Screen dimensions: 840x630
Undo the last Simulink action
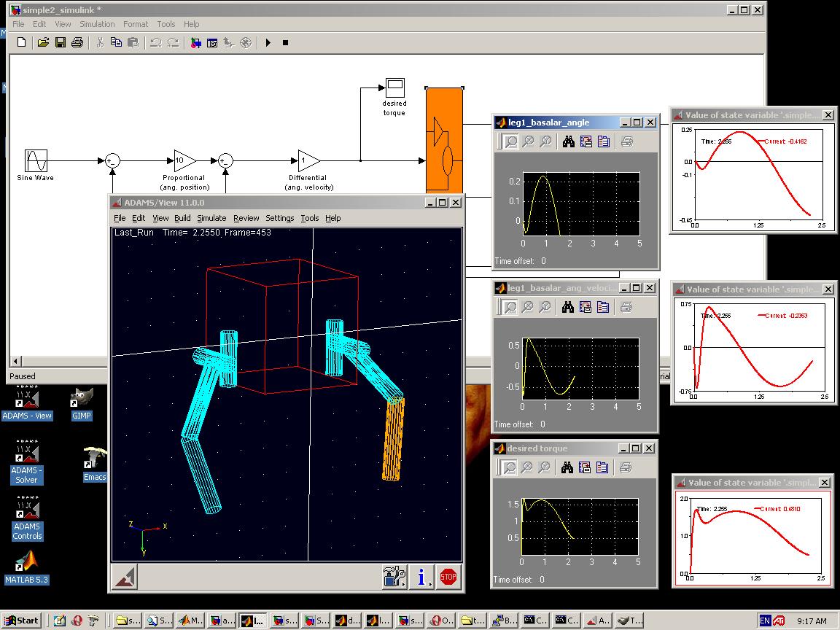[156, 42]
